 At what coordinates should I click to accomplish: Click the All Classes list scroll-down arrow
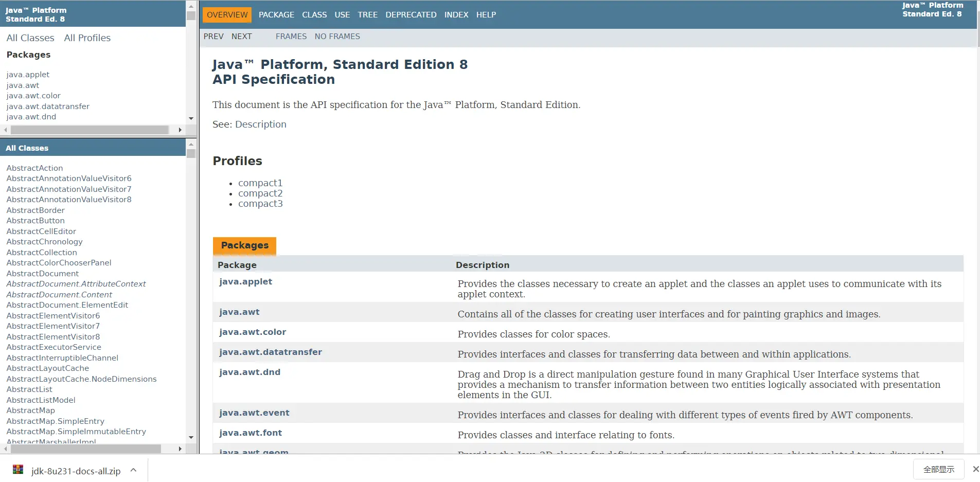[x=191, y=438]
